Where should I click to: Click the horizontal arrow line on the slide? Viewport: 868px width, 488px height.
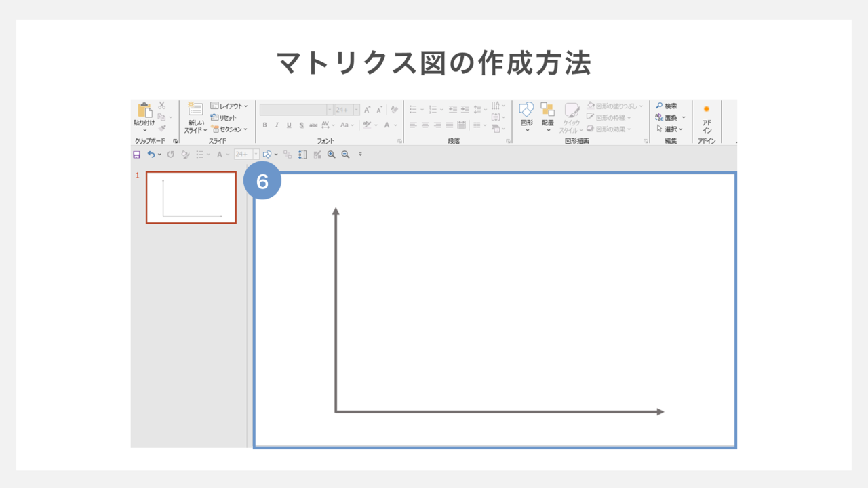click(x=500, y=411)
